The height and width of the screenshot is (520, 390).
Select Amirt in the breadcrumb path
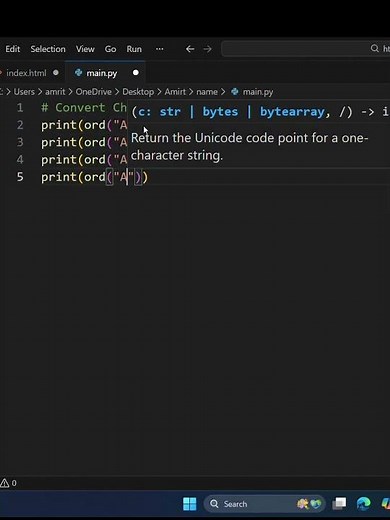pyautogui.click(x=175, y=92)
